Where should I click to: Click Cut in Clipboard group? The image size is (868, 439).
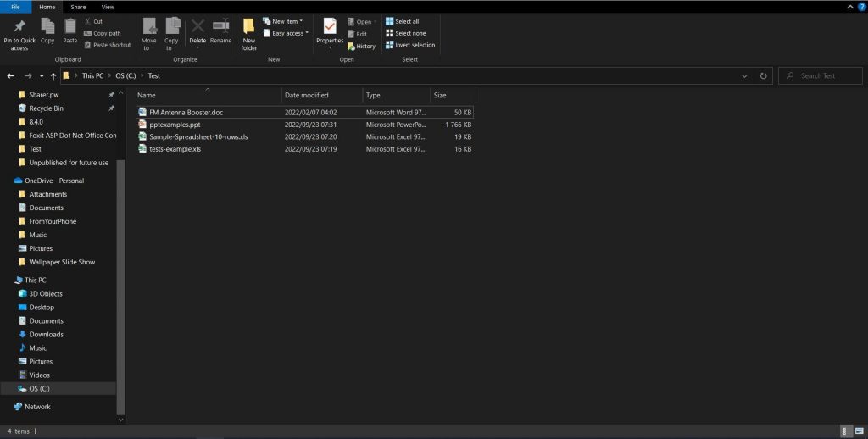click(x=93, y=21)
